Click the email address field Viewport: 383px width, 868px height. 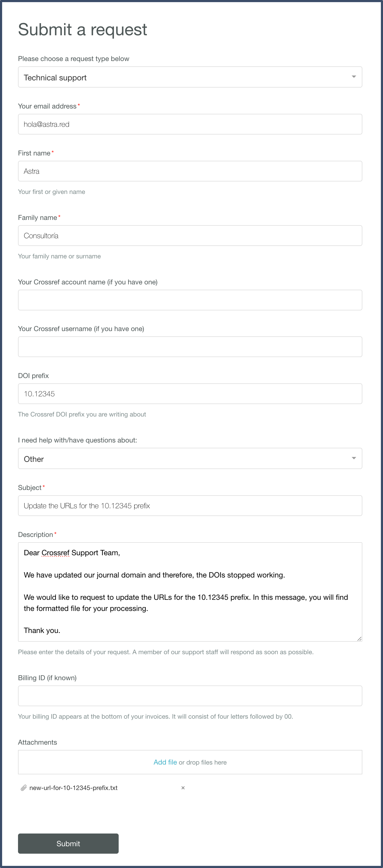tap(190, 124)
